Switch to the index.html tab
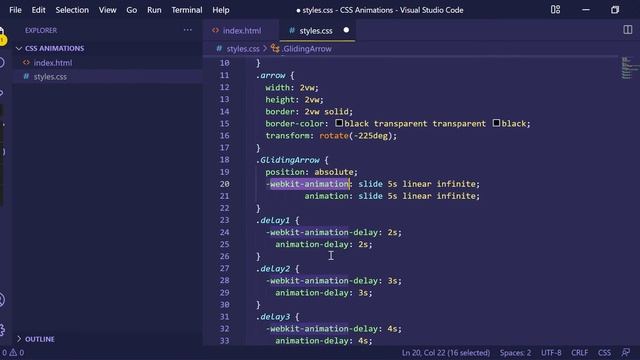 pyautogui.click(x=241, y=31)
